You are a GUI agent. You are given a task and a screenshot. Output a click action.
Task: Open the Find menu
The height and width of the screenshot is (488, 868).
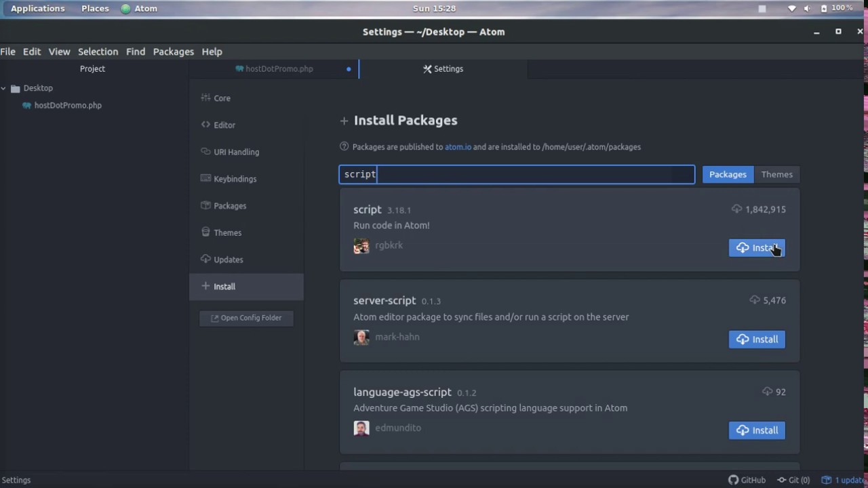pyautogui.click(x=136, y=52)
